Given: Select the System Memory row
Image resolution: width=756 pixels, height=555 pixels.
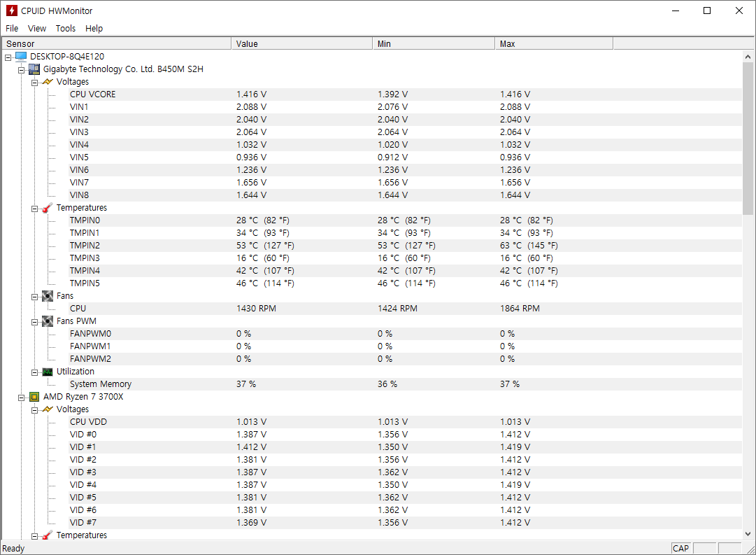Looking at the screenshot, I should [405, 384].
